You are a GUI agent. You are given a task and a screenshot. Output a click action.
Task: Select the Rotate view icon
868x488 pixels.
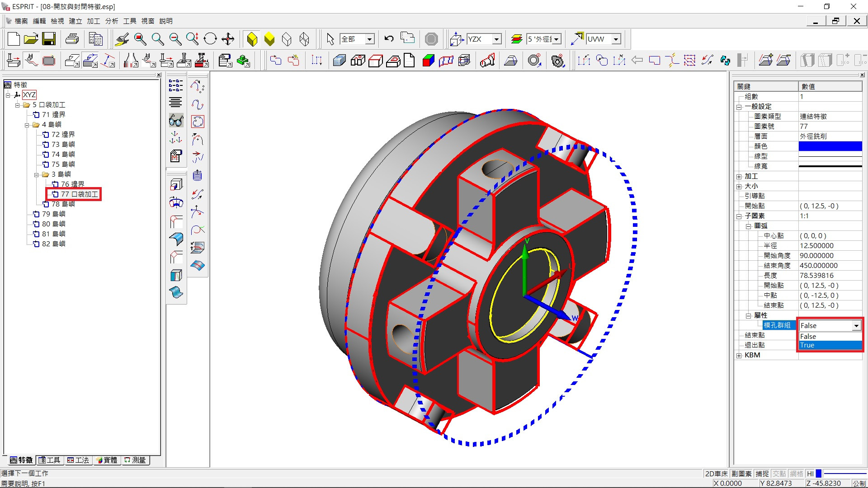[x=210, y=39]
